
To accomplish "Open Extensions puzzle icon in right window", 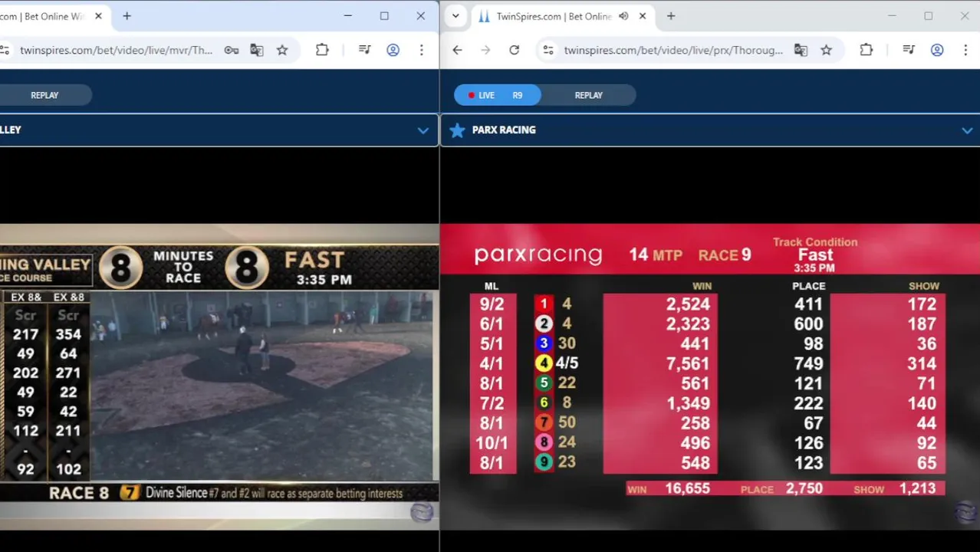I will [x=867, y=50].
